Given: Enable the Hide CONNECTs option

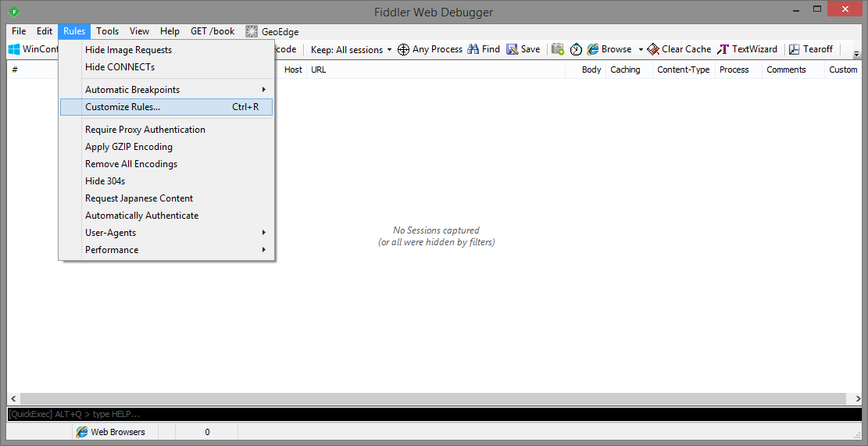Looking at the screenshot, I should click(x=120, y=67).
